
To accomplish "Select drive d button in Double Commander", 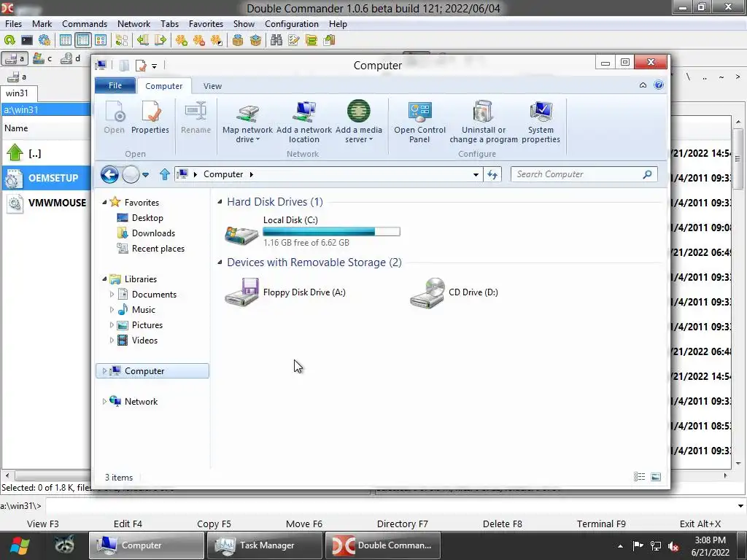I will [x=71, y=58].
